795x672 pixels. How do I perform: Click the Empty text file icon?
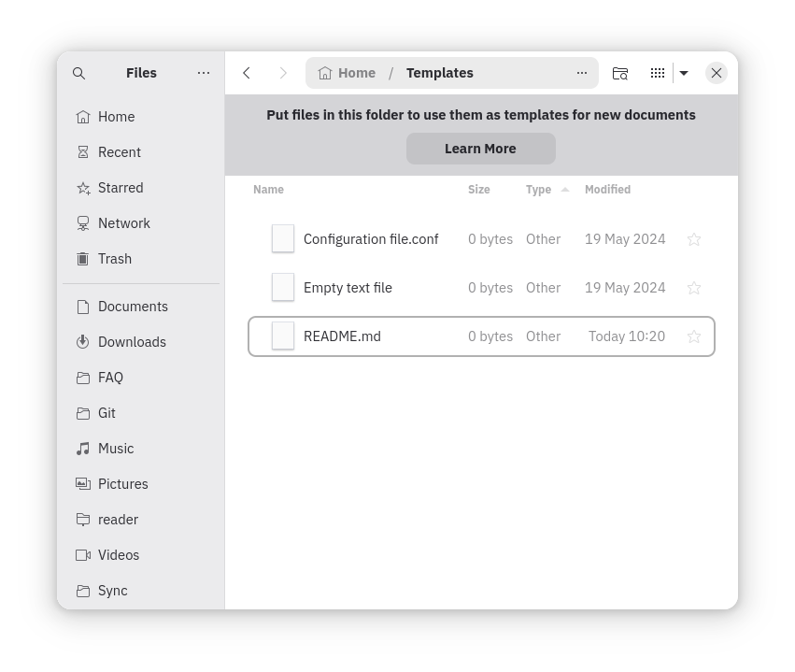tap(283, 288)
